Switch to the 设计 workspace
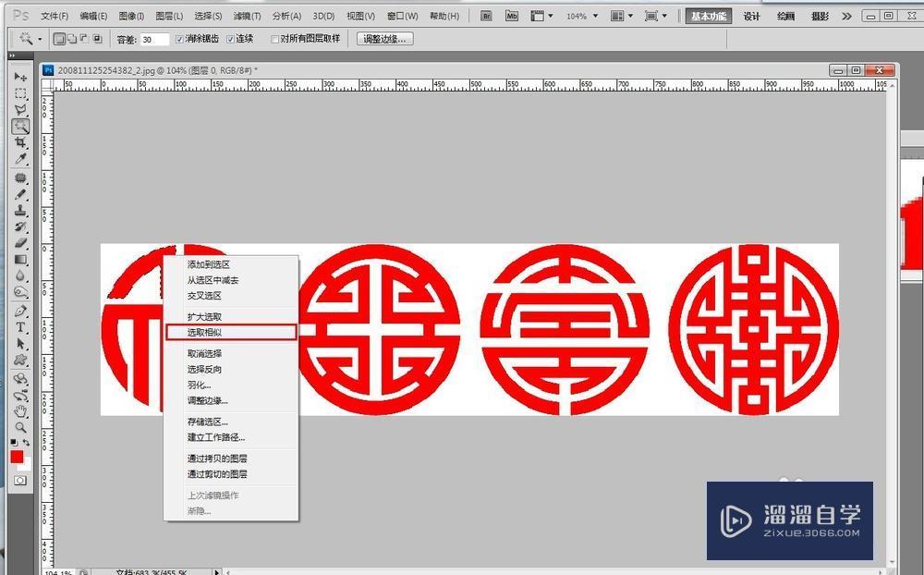The height and width of the screenshot is (575, 924). point(751,16)
